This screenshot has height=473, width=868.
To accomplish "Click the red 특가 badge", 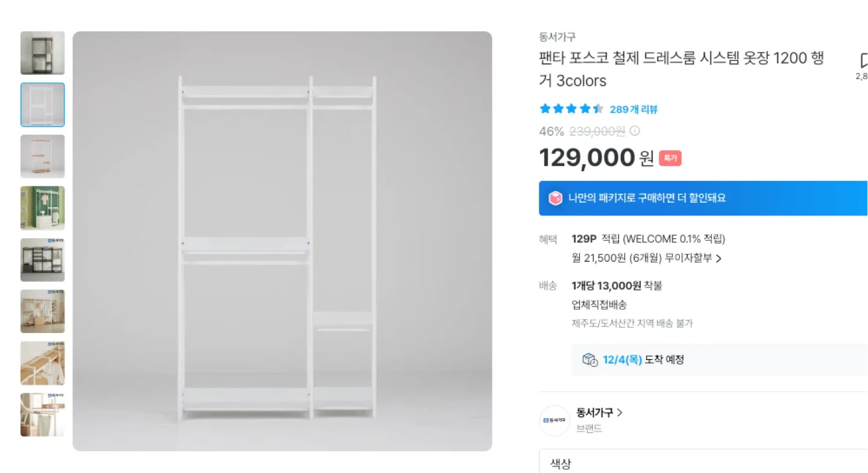I will [x=670, y=158].
